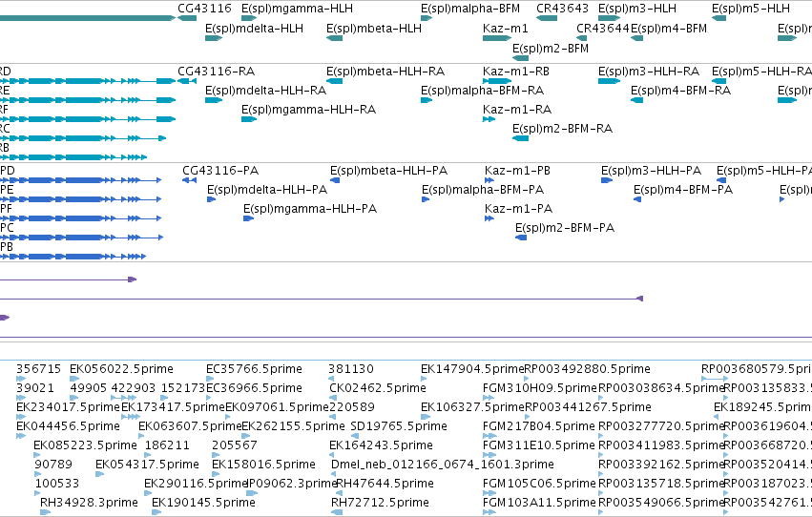
Task: Click the E(spl)mbeta-HLH-PA protein label
Action: 389,171
